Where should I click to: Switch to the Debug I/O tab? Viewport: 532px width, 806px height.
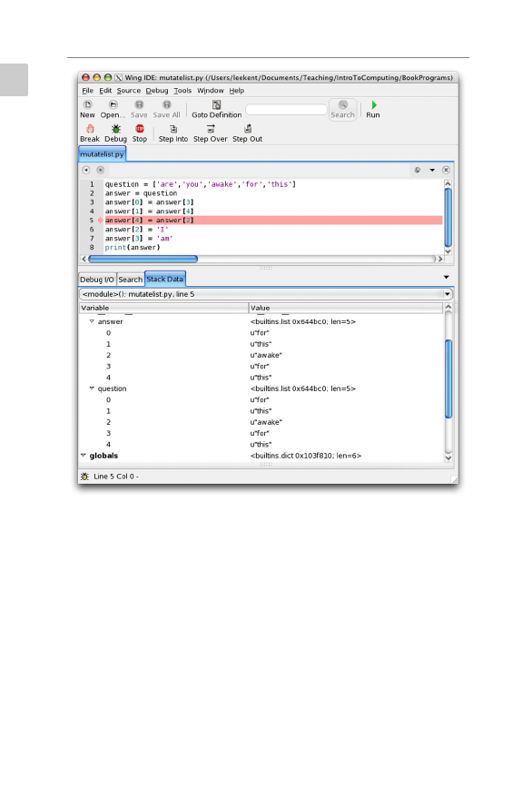(97, 280)
